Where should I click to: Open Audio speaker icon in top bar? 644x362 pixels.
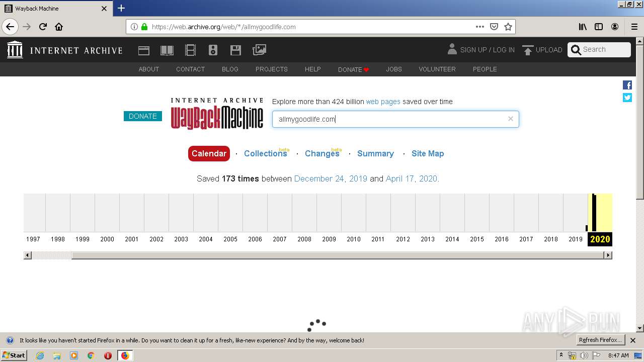click(x=213, y=50)
